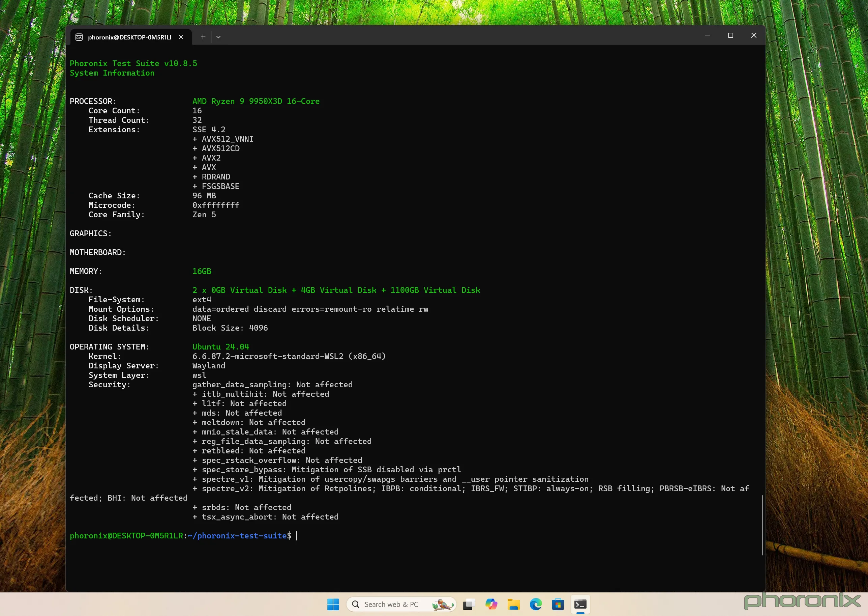
Task: Close the phoronix@DESKTOP-0M5R1LI tab
Action: [x=181, y=37]
